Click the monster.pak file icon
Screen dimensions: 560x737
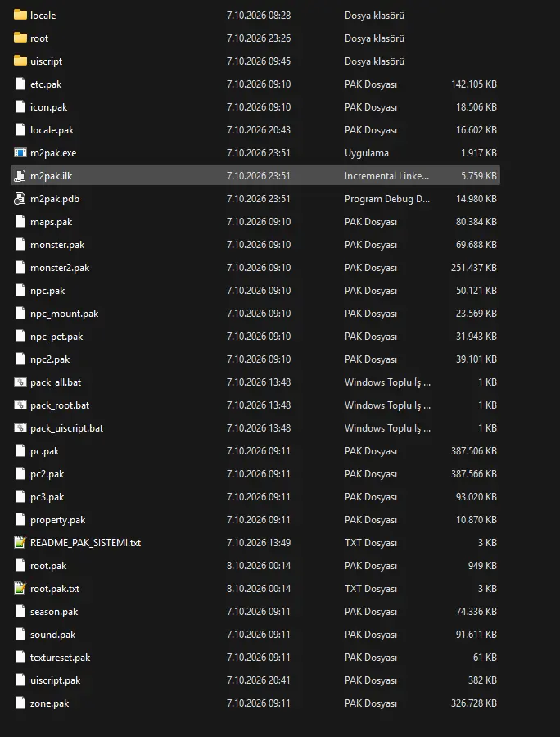20,244
